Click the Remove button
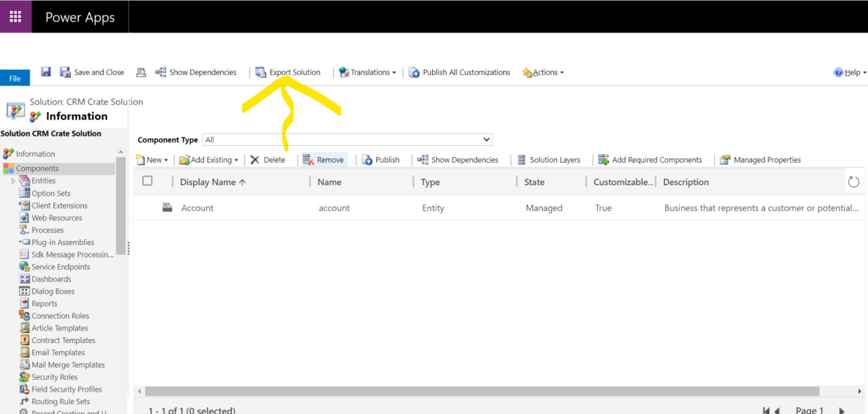Viewport: 868px width, 414px height. click(x=328, y=160)
